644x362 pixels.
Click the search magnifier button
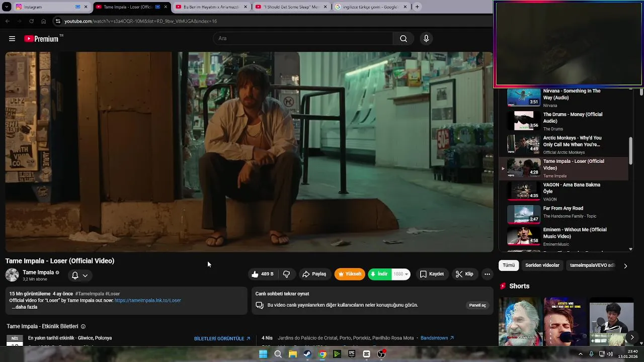click(404, 39)
